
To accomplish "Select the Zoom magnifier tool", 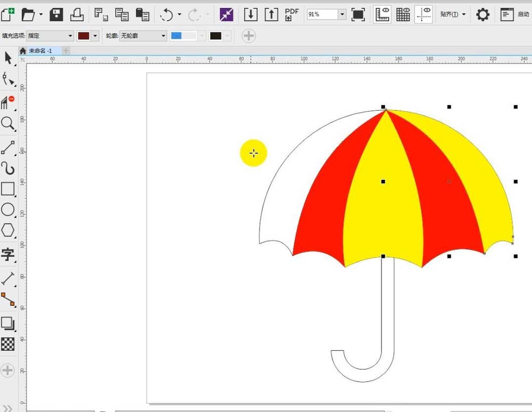I will [8, 124].
